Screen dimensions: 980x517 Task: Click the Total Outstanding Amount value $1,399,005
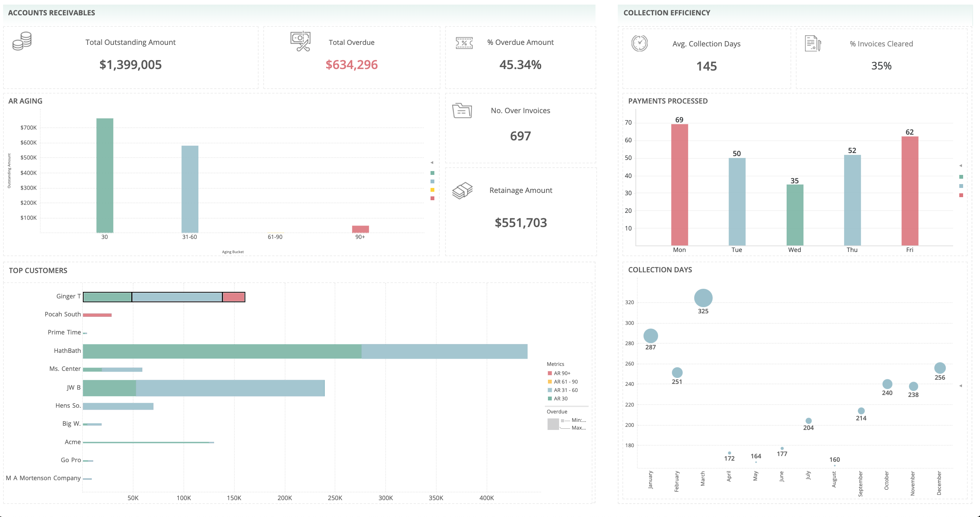point(130,65)
